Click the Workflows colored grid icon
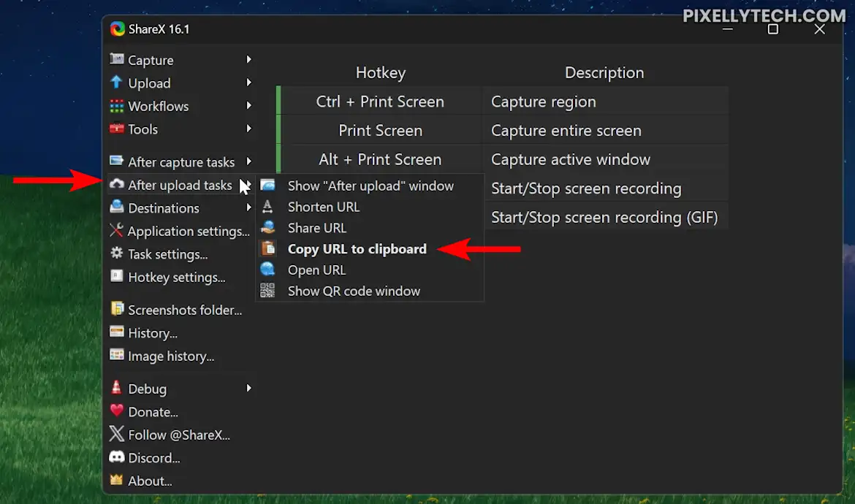The width and height of the screenshot is (855, 504). click(116, 106)
